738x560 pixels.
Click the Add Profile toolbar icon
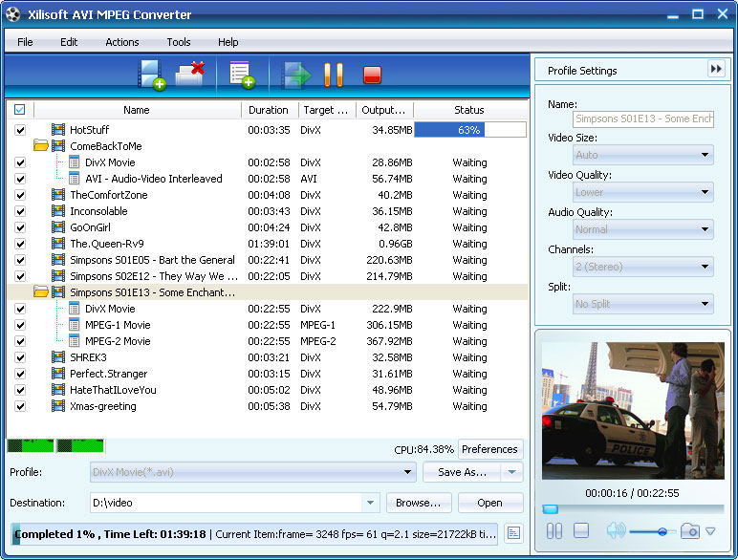pyautogui.click(x=242, y=75)
